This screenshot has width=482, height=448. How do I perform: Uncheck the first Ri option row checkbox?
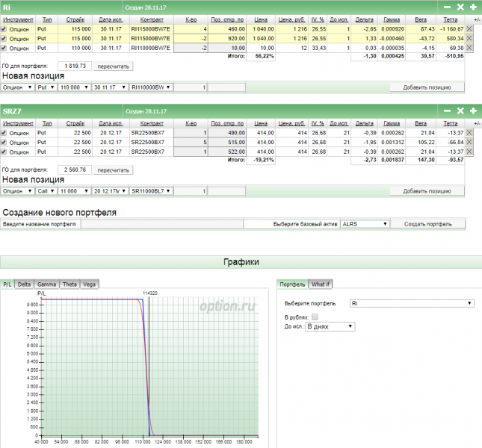[4, 29]
